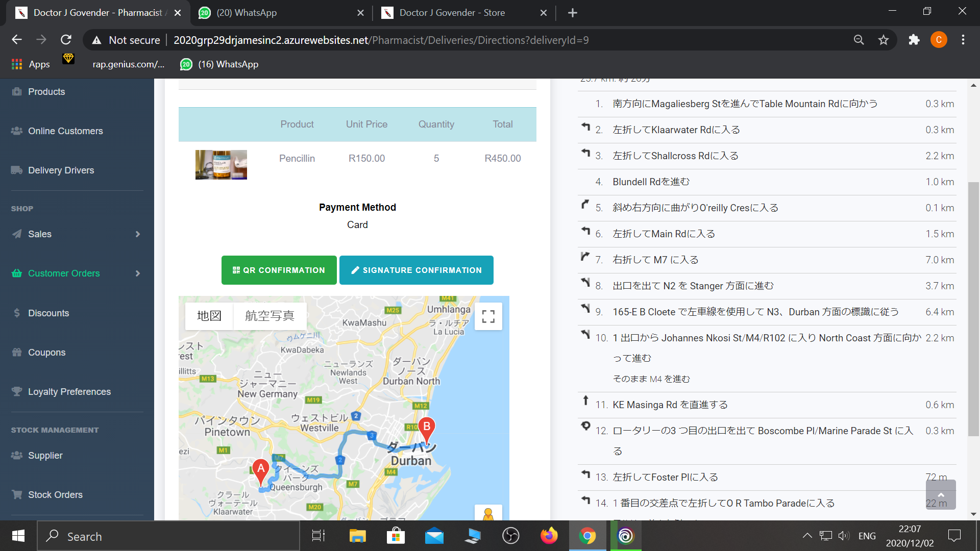
Task: Open Firefox from the taskbar
Action: point(549,536)
